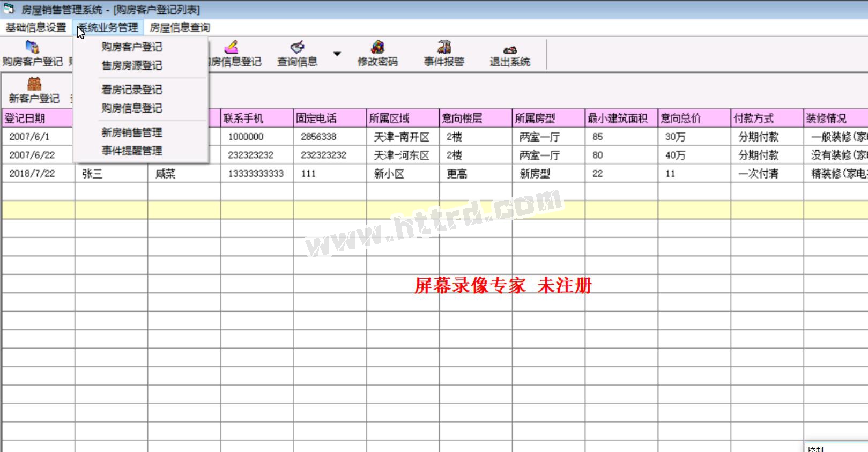
Task: Click the 付款方式 column header
Action: pos(767,118)
